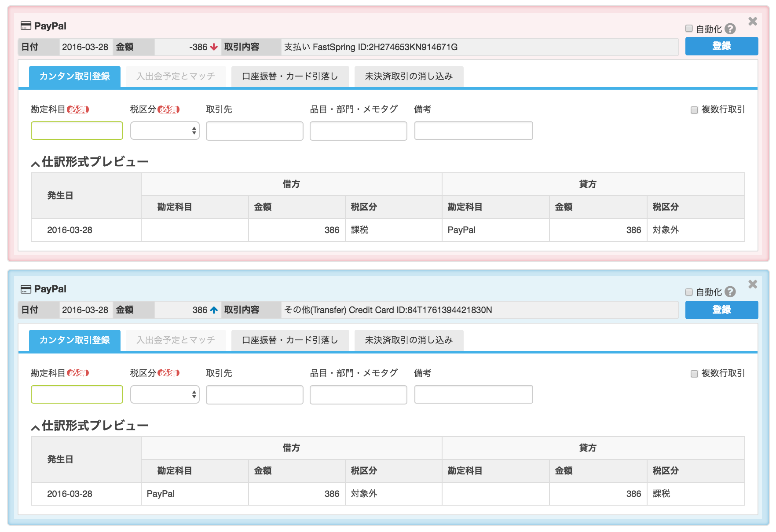Click the blue up arrow next to 386

[x=214, y=310]
